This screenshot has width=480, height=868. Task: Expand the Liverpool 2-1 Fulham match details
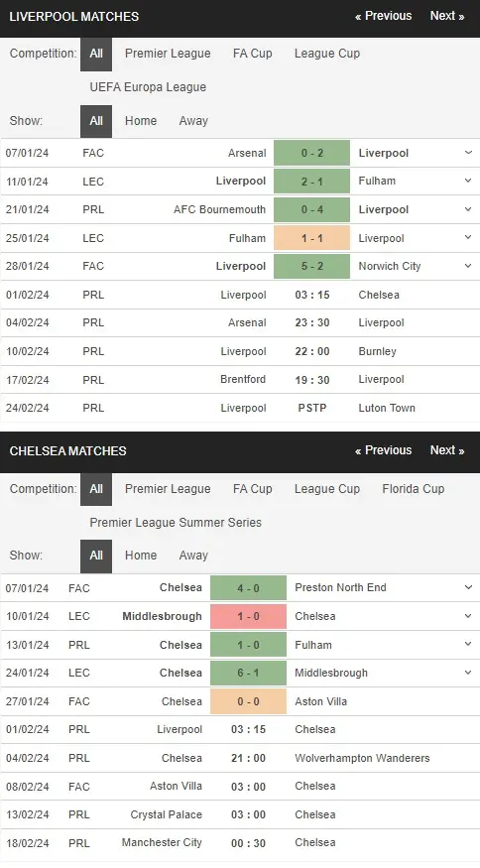coord(468,181)
